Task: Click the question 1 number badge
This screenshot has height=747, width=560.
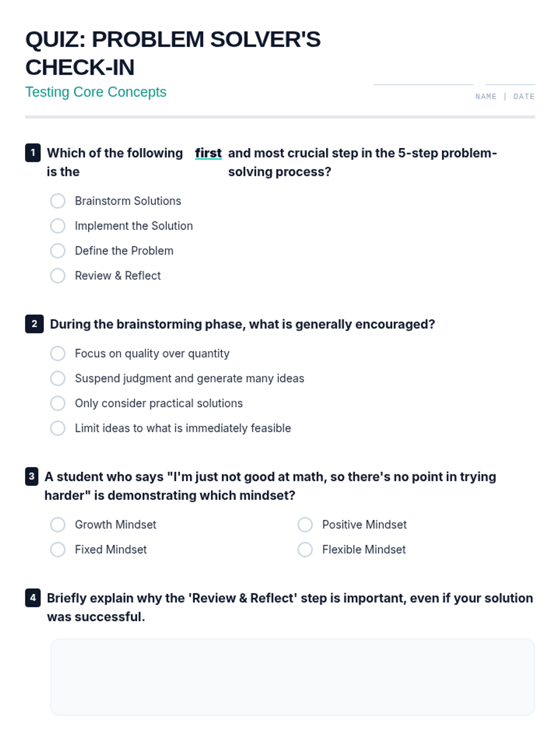Action: point(33,153)
